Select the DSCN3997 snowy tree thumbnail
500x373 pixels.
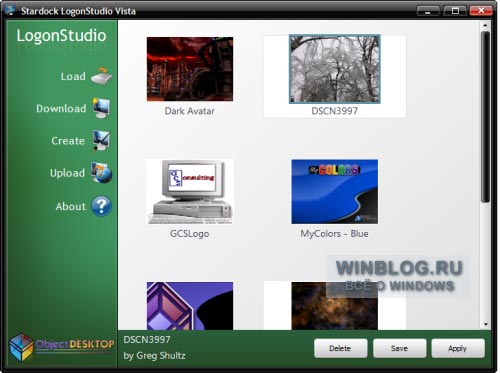tap(335, 69)
